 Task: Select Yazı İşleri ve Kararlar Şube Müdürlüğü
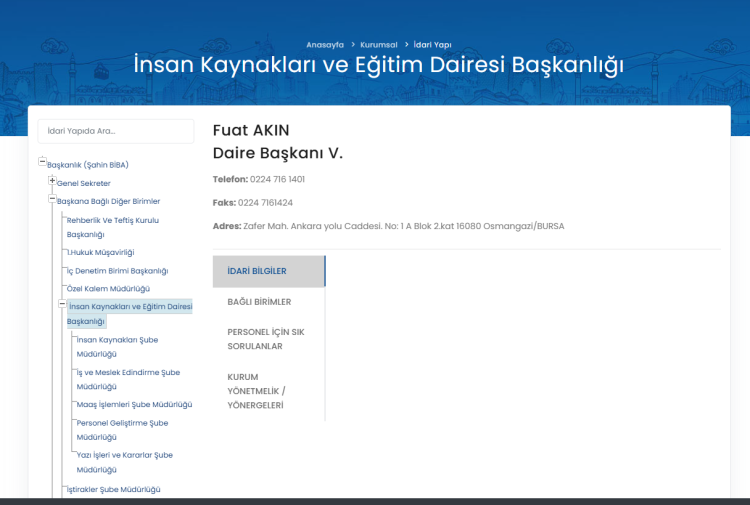click(x=124, y=461)
